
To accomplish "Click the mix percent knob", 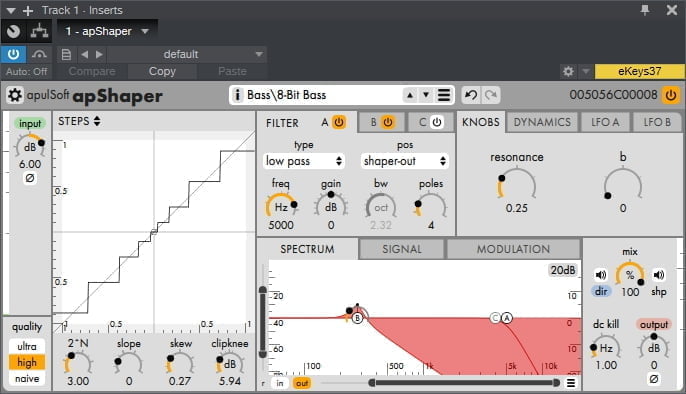I will coord(630,275).
